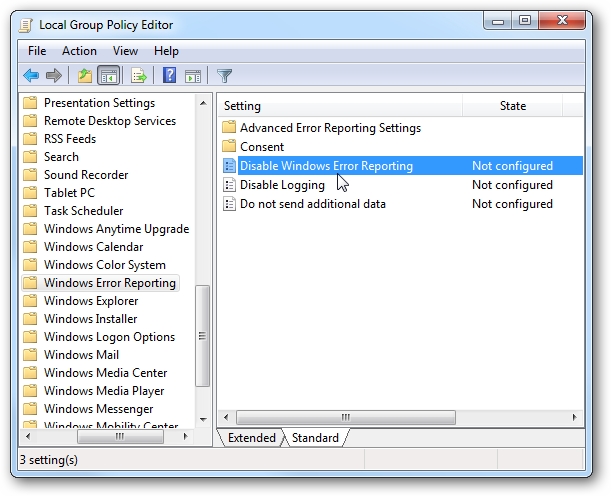Switch to the Extended tab
The width and height of the screenshot is (611, 496).
(x=252, y=438)
